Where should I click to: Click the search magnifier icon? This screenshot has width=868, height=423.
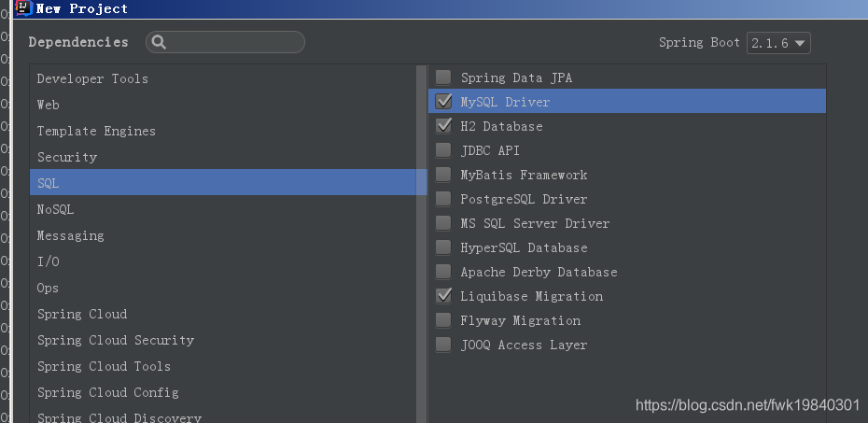pyautogui.click(x=159, y=42)
